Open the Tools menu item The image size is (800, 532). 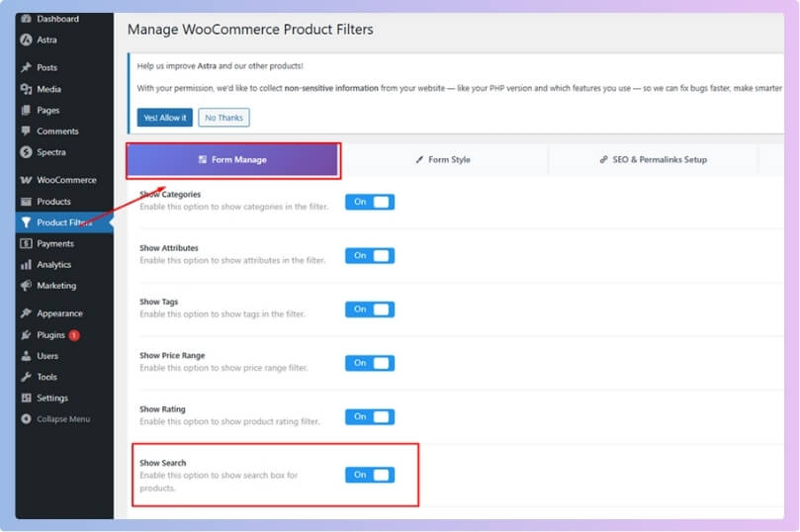click(64, 377)
